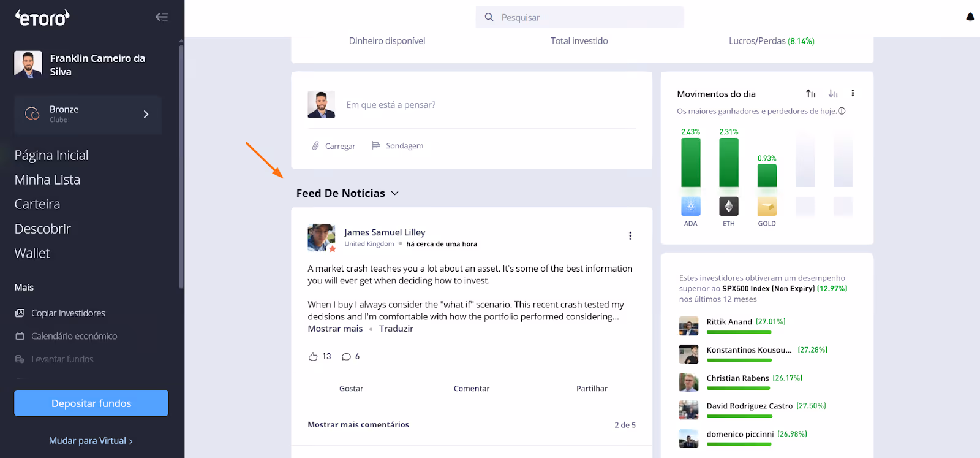
Task: Open Calendário económico menu item
Action: 74,336
